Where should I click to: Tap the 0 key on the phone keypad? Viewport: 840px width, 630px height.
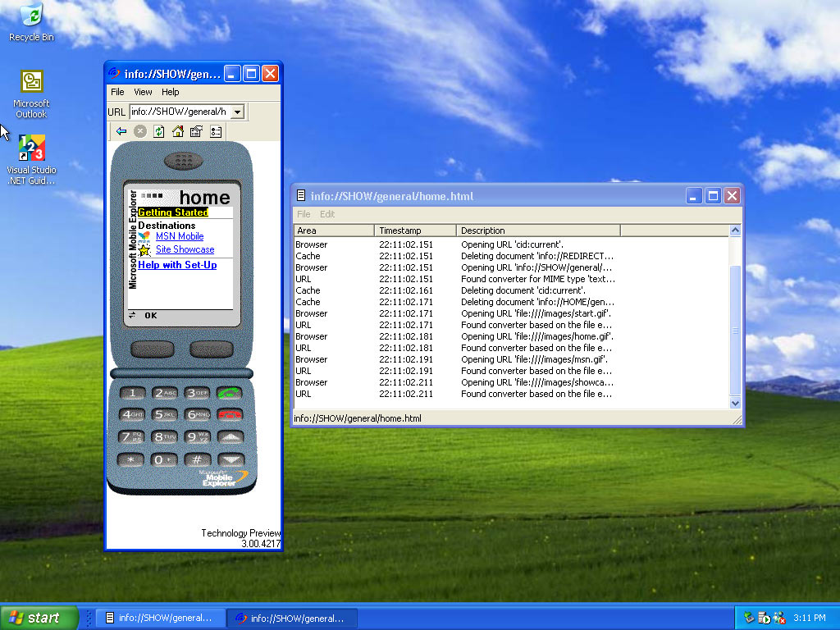(164, 459)
